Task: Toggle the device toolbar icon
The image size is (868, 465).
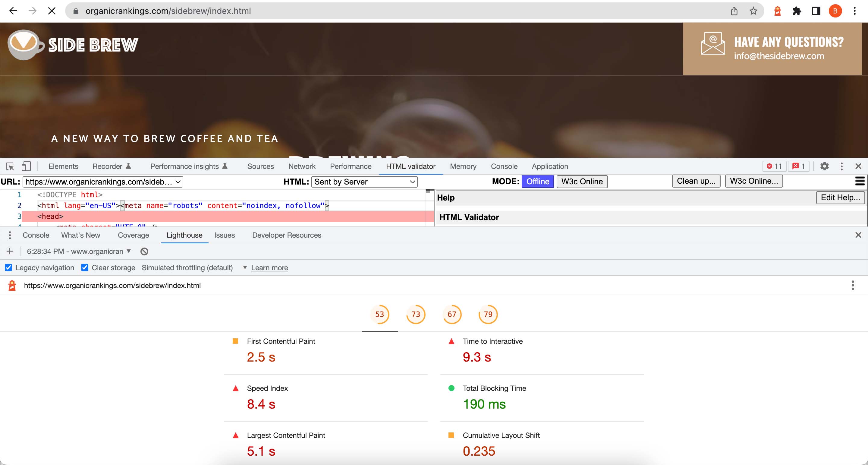Action: point(26,166)
